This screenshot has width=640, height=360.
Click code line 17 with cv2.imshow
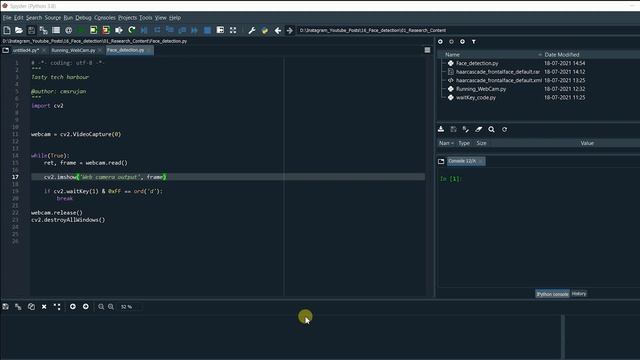click(x=228, y=177)
